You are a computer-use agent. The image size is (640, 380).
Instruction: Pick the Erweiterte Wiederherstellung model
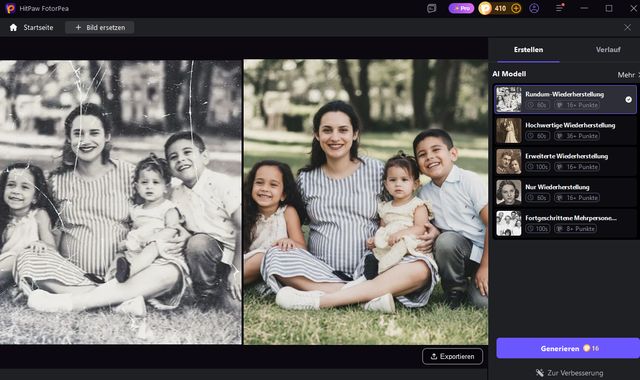(x=565, y=161)
